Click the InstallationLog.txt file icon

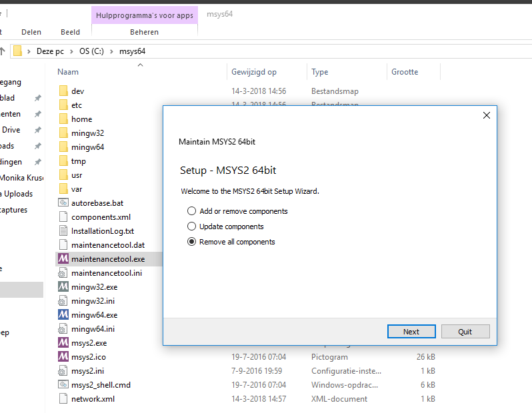(63, 230)
